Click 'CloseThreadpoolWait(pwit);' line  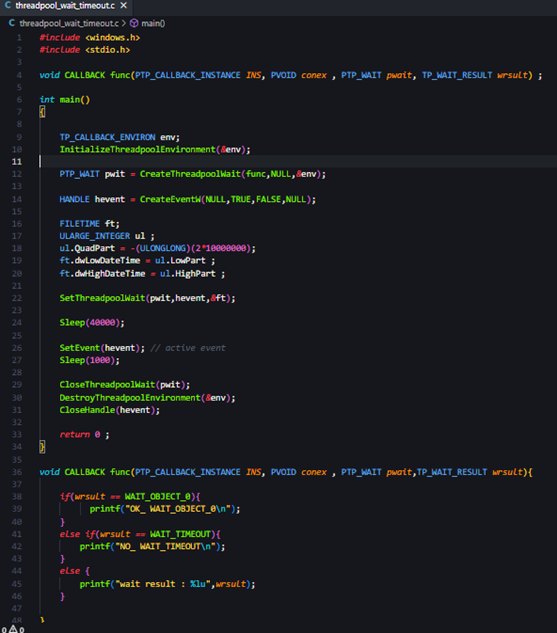coord(125,385)
